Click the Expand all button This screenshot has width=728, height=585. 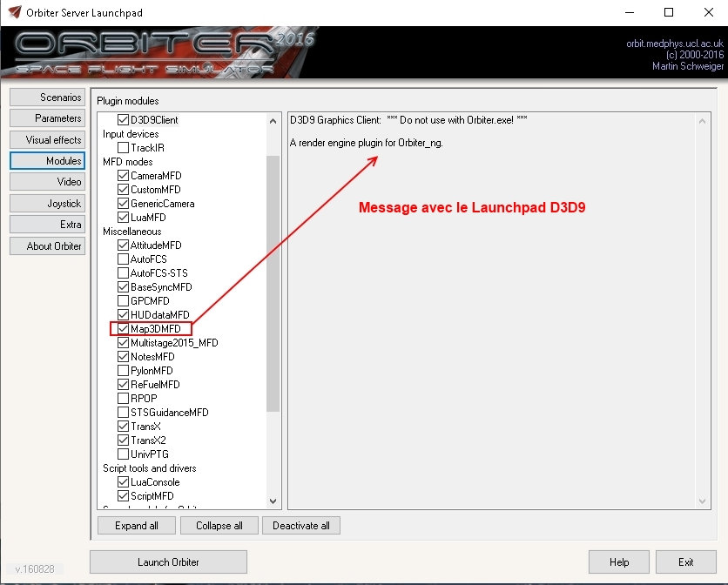pos(137,526)
